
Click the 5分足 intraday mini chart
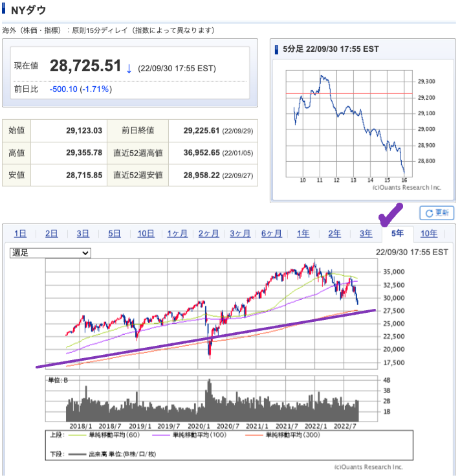click(349, 124)
